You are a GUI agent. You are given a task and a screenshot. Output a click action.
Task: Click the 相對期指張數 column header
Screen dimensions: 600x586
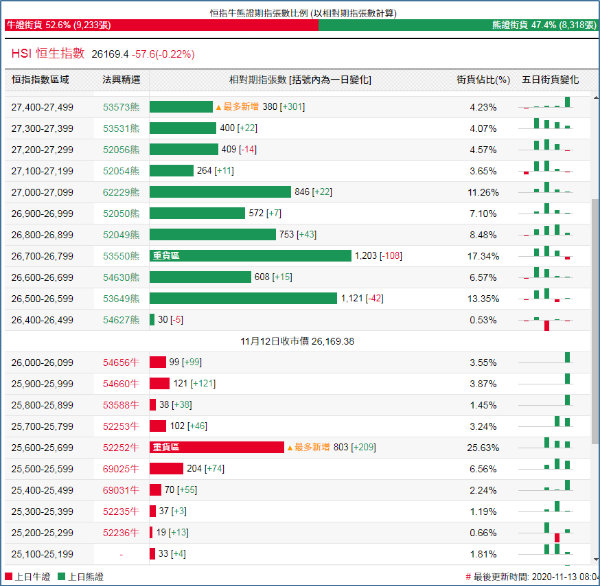[300, 80]
